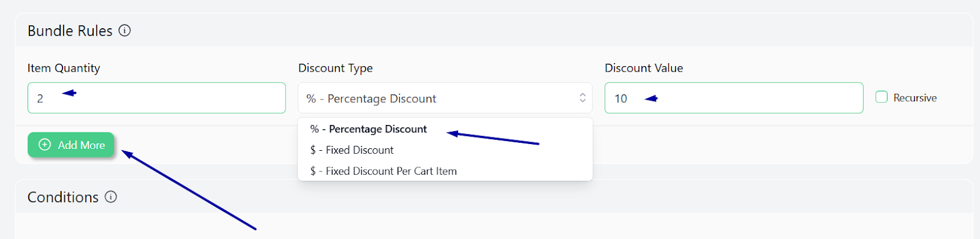Click the selected Percentage Discount text in dropdown

coord(378,129)
